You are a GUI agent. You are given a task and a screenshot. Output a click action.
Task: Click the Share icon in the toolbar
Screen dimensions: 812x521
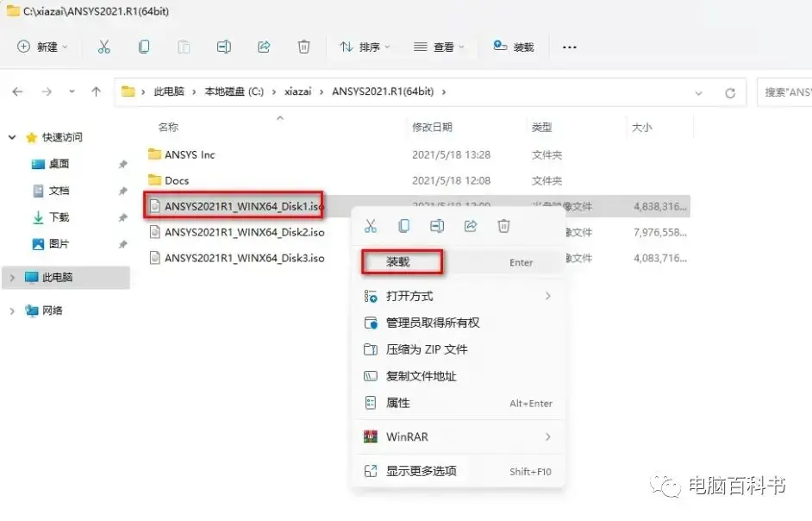[264, 47]
